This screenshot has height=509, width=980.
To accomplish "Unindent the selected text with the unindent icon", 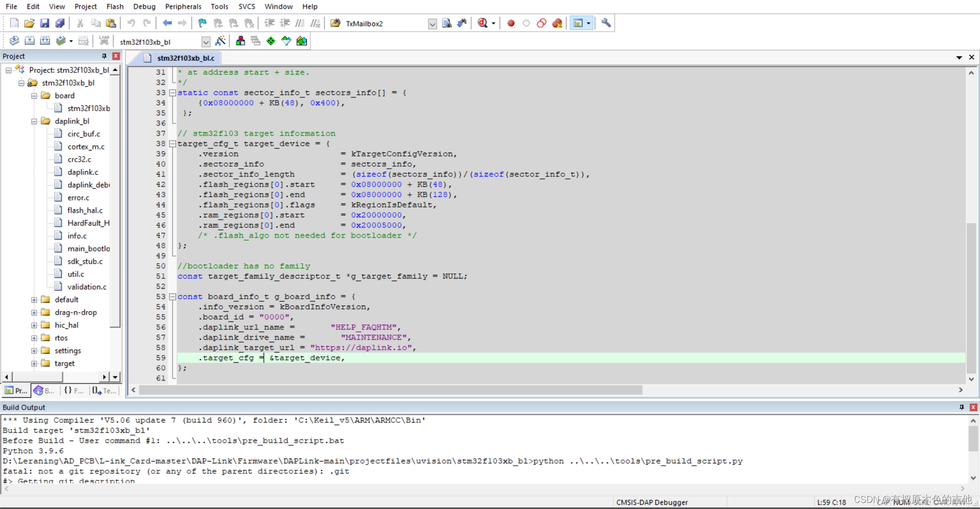I will pyautogui.click(x=285, y=23).
